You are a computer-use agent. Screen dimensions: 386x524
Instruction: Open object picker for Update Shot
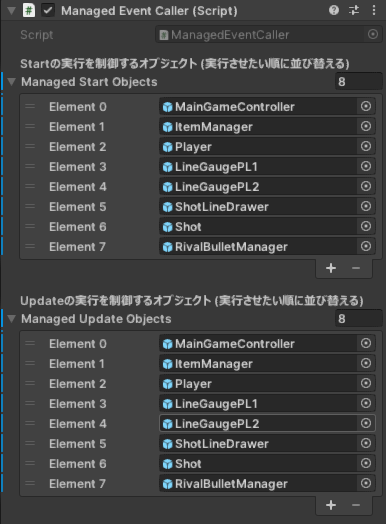(x=366, y=464)
